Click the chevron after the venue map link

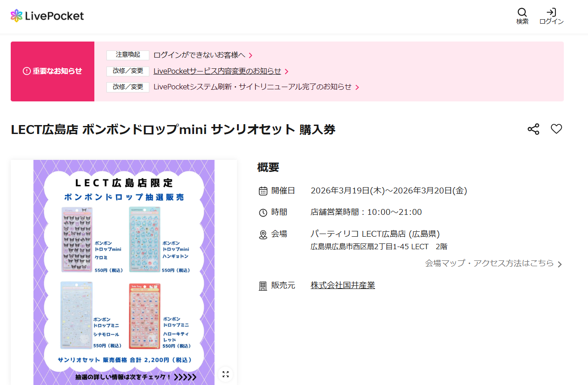pos(559,264)
